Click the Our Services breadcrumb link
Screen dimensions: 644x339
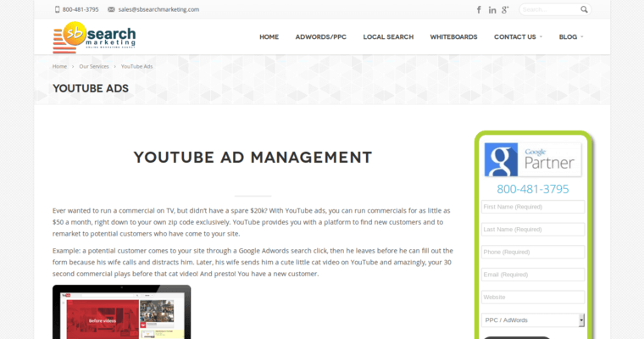94,66
